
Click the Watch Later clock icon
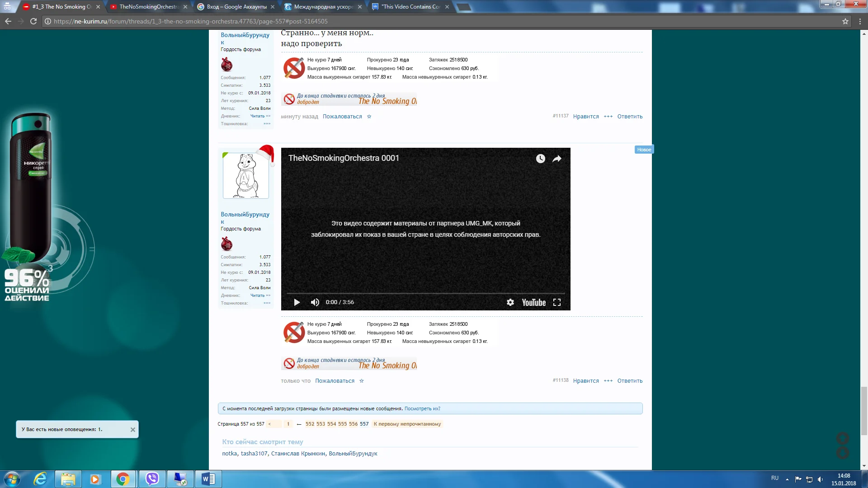[x=540, y=159]
